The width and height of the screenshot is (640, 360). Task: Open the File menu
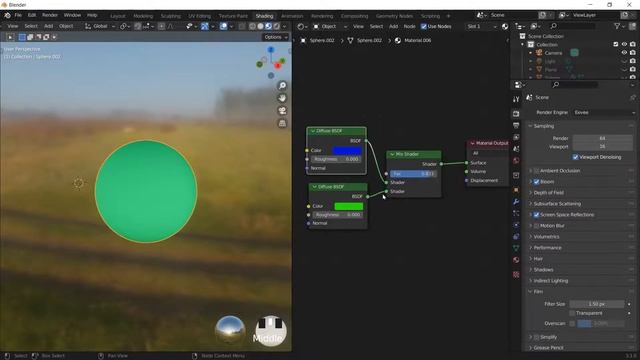click(18, 15)
